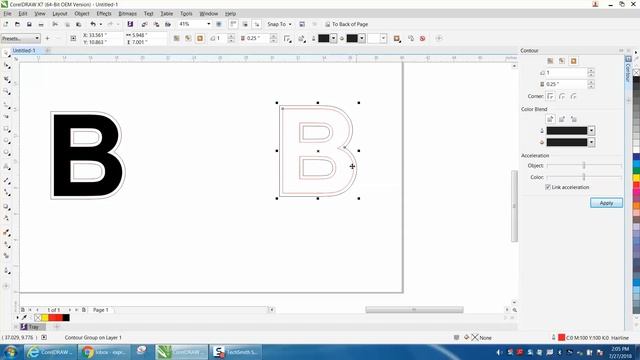Open the end fill color dropdown in property bar

coord(383,38)
